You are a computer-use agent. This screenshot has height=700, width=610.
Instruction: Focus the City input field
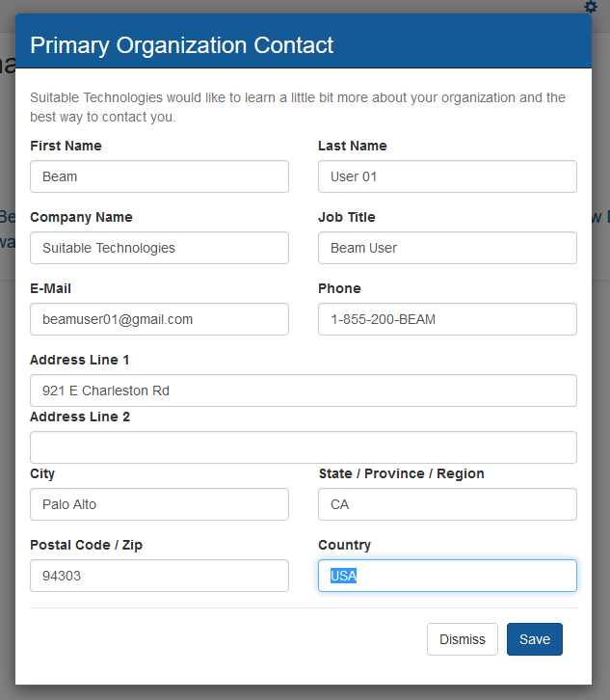tap(159, 504)
